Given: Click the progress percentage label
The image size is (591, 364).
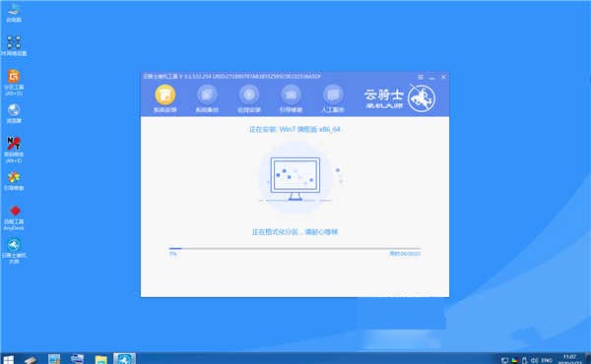Looking at the screenshot, I should (173, 254).
